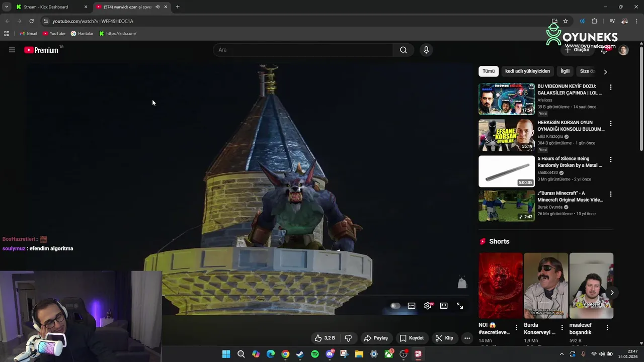Switch to theater mode
The image size is (644, 362).
pos(444,306)
